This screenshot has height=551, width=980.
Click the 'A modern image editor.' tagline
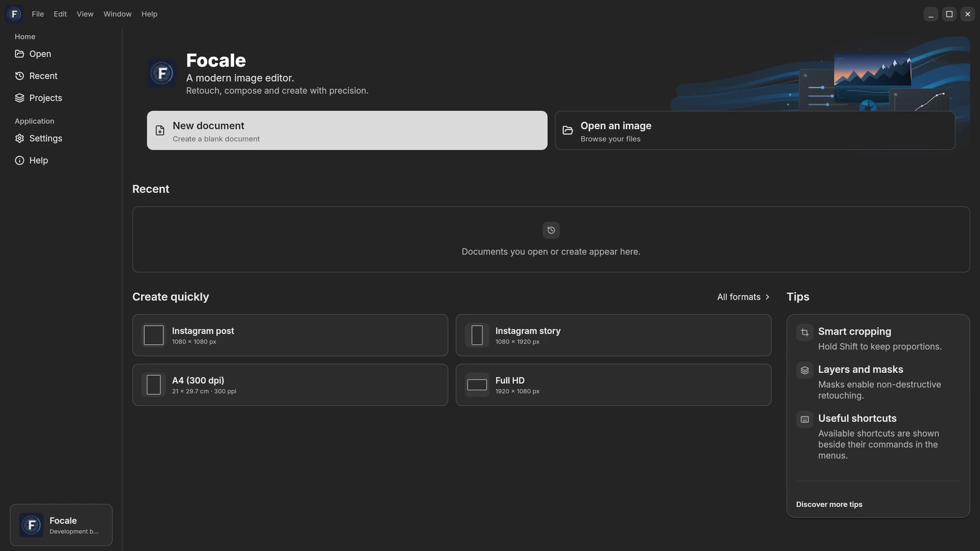pyautogui.click(x=240, y=78)
